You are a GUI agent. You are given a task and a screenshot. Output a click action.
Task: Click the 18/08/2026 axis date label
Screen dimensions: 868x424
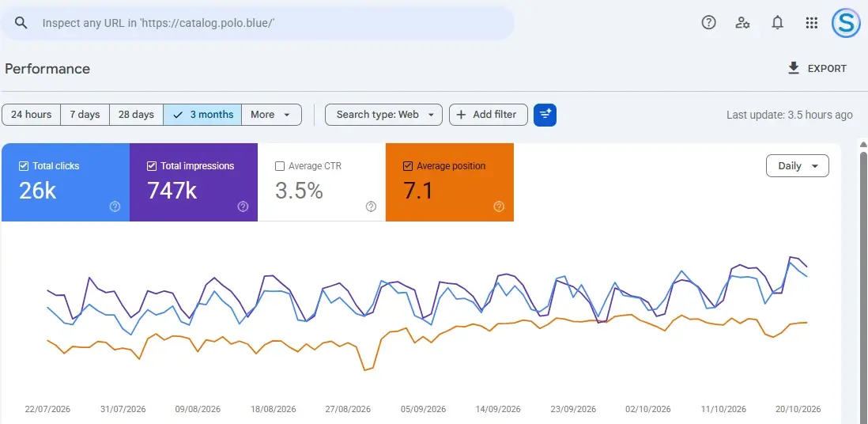pos(273,409)
